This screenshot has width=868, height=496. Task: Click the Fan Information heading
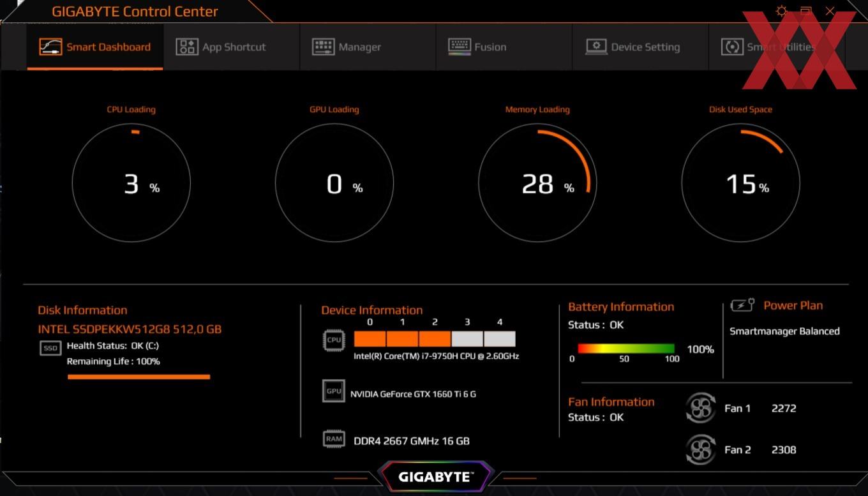pyautogui.click(x=611, y=402)
